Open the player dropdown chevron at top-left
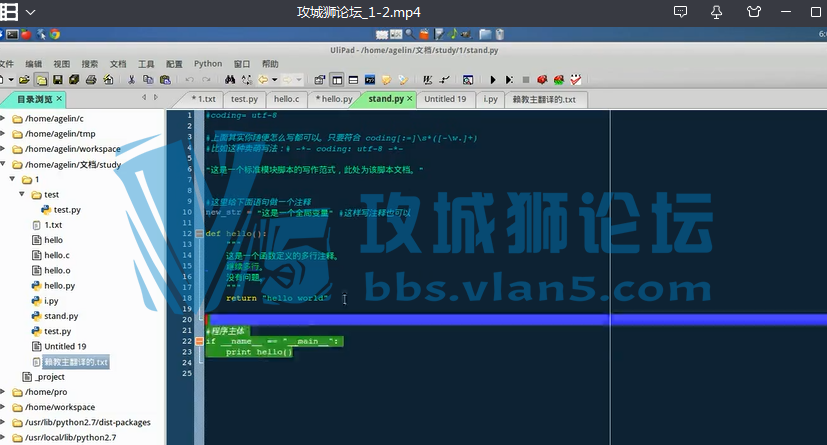The image size is (827, 445). [31, 12]
